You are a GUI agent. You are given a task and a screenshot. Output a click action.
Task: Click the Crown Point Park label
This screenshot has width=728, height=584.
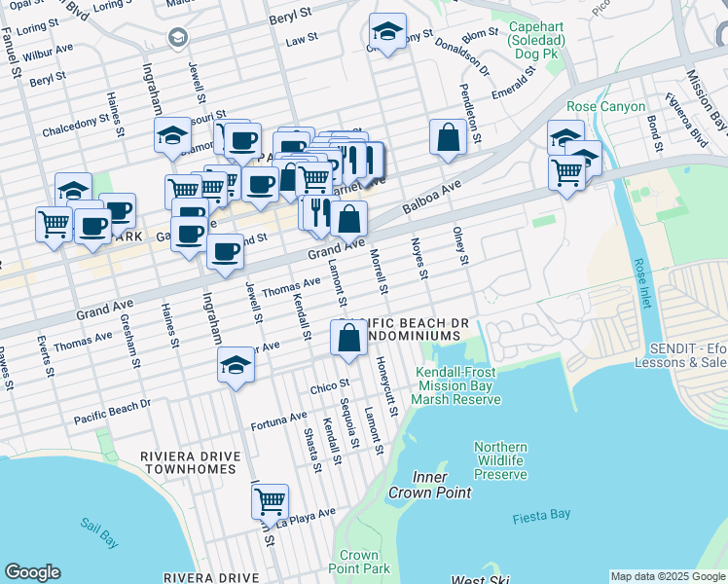[359, 562]
